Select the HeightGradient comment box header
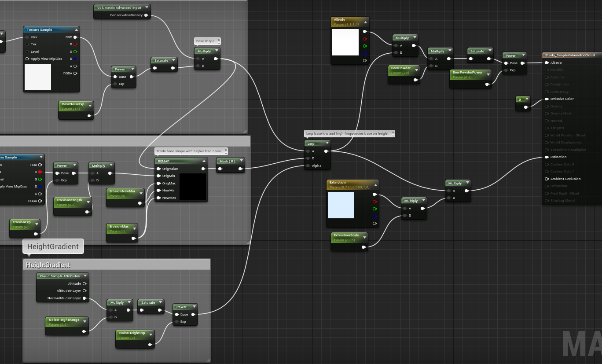This screenshot has height=364, width=602. [117, 265]
